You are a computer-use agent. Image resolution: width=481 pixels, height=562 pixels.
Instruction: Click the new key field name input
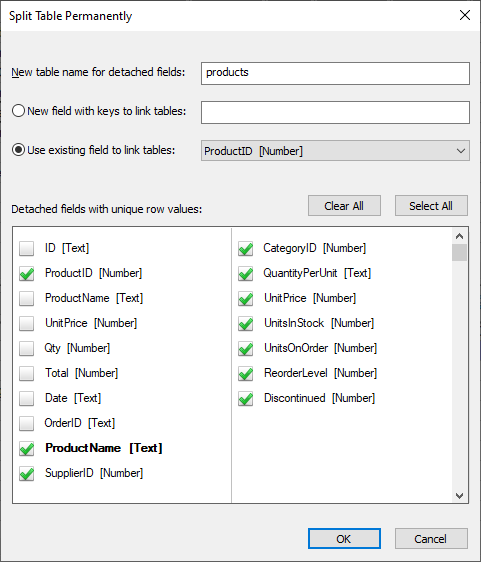click(335, 112)
